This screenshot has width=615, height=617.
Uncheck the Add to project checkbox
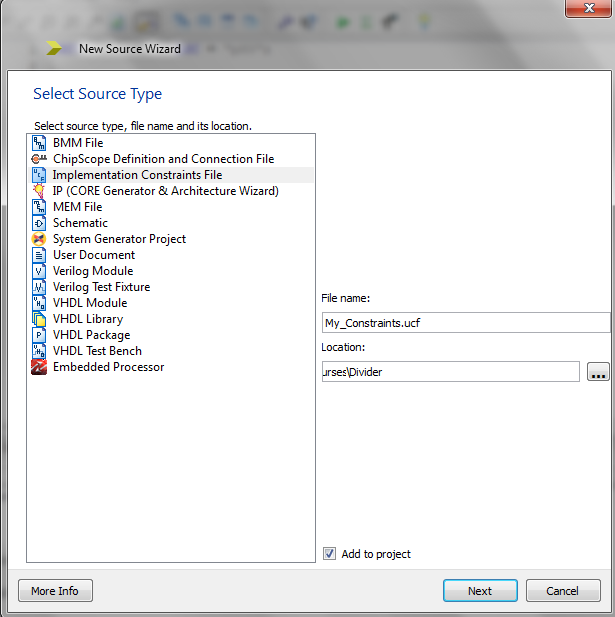[x=330, y=554]
